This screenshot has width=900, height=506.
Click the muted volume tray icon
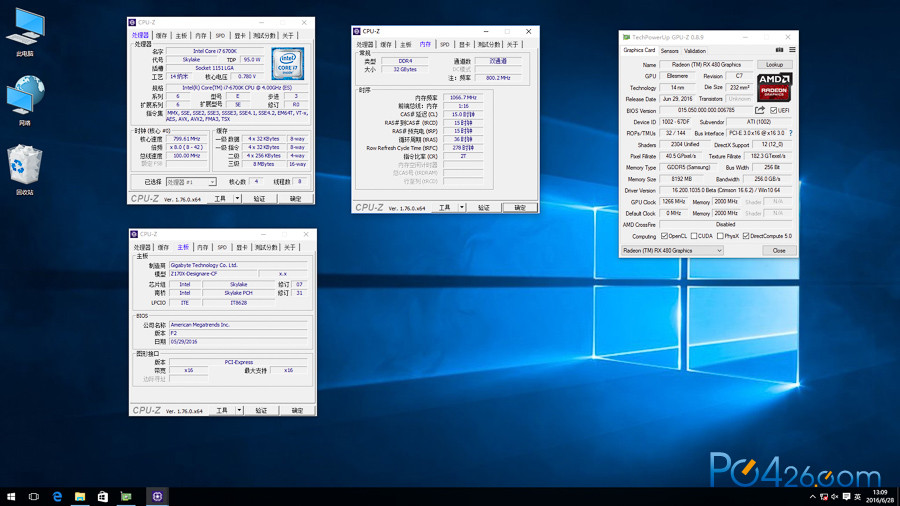[835, 497]
